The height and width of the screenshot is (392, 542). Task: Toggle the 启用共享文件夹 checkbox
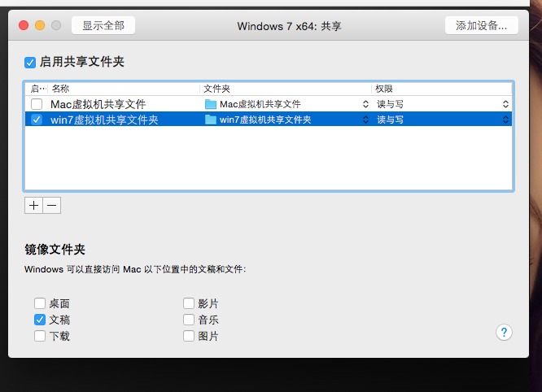(x=30, y=63)
